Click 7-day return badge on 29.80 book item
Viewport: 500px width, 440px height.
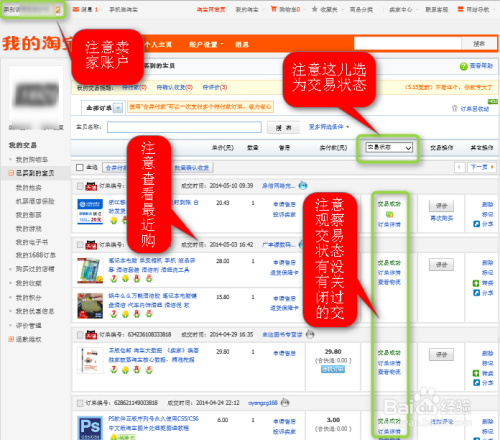(x=114, y=369)
